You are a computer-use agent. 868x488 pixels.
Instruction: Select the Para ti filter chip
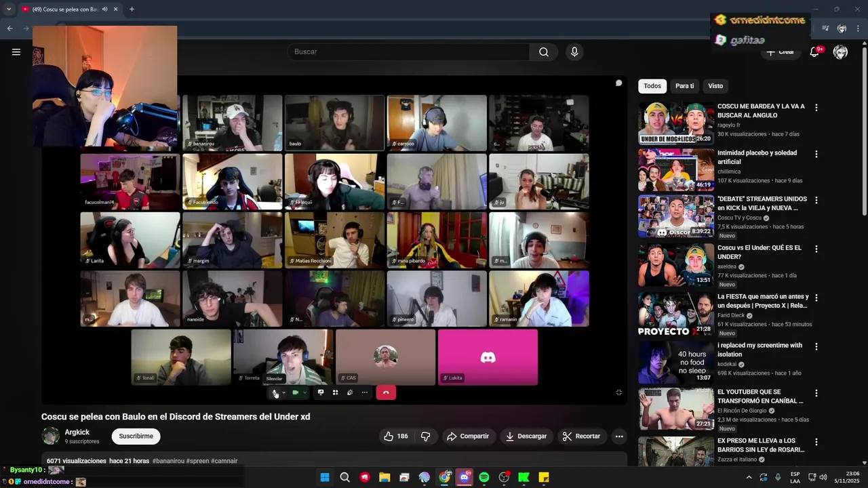(684, 86)
